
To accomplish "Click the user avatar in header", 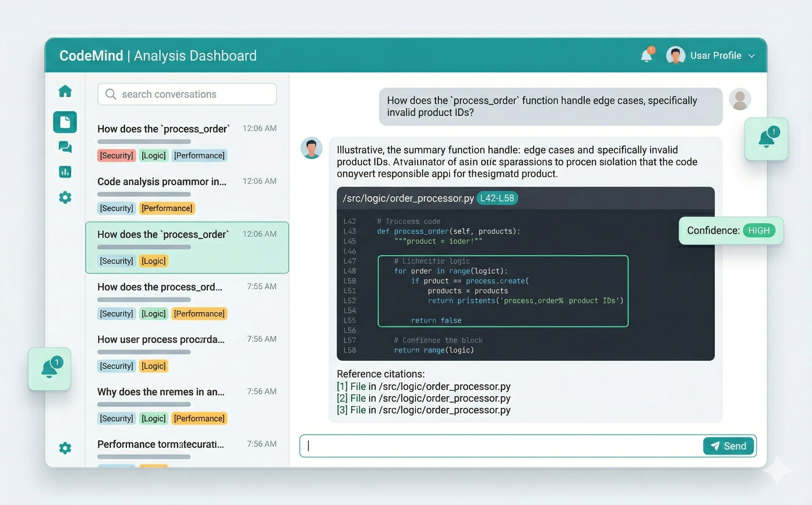I will point(676,55).
